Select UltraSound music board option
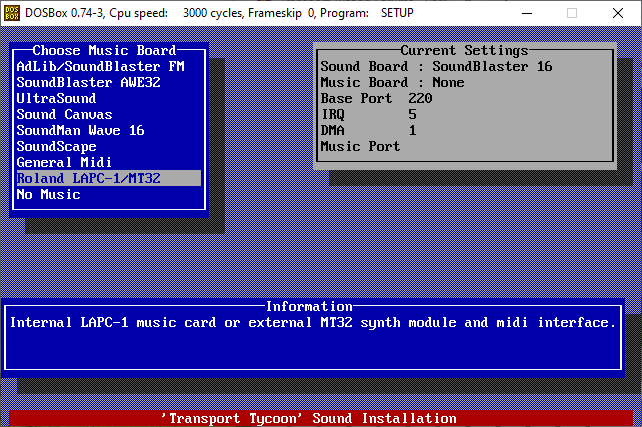The image size is (642, 427). click(x=57, y=98)
